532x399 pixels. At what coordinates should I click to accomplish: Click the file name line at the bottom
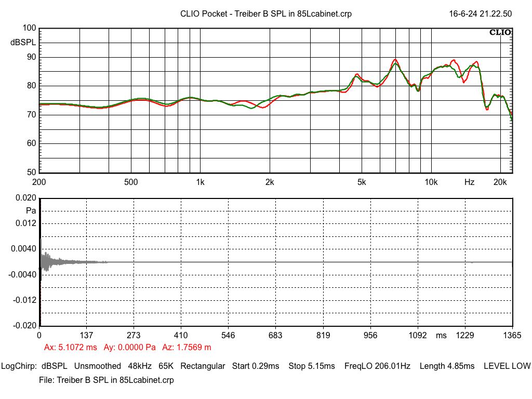106,380
